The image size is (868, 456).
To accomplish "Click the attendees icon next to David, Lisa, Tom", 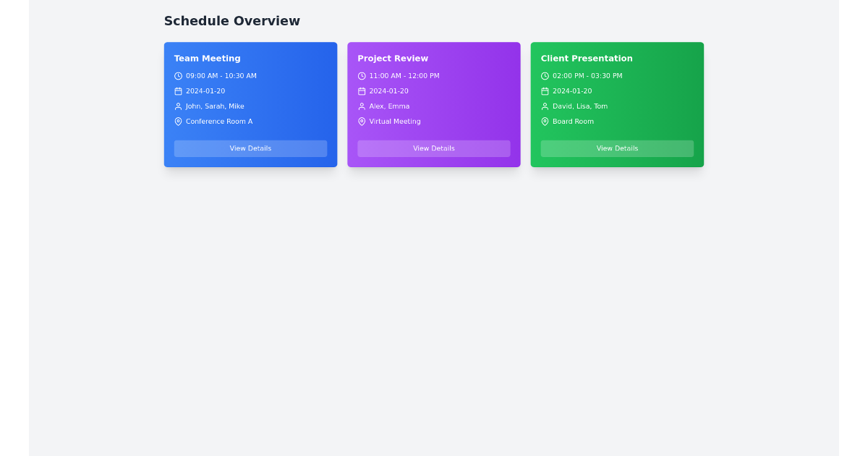I will coord(545,106).
